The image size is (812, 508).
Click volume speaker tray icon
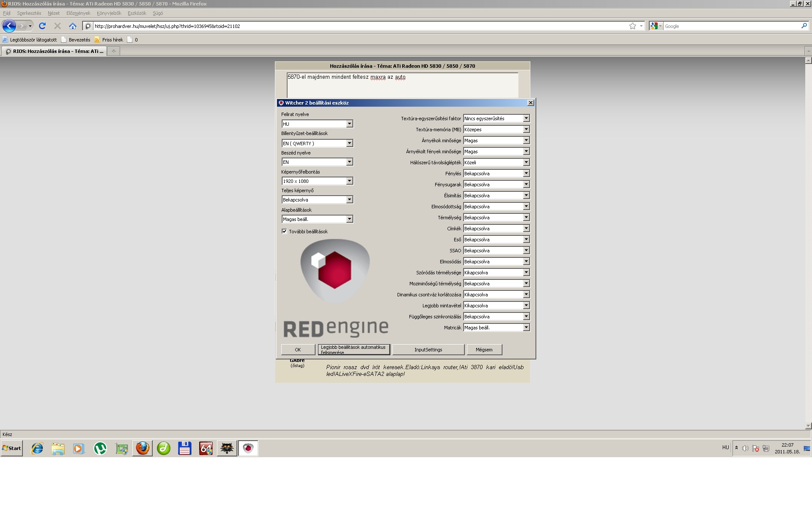(745, 448)
